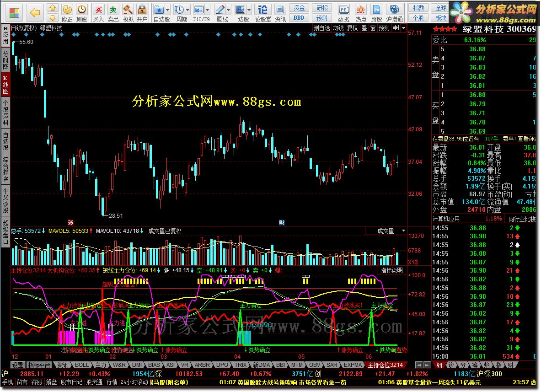Open the 模拟 simulated trading gavel icon
541x392 pixels.
[128, 10]
